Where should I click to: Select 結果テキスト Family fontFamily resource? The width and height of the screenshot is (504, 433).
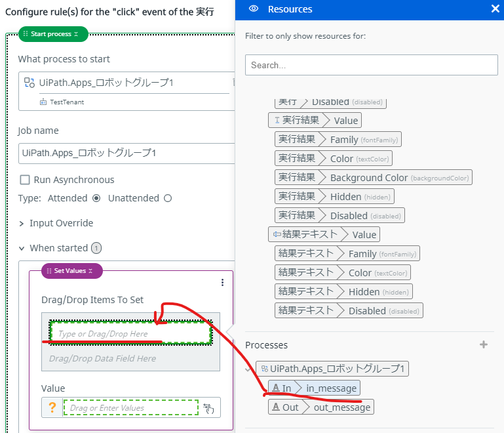pyautogui.click(x=347, y=253)
